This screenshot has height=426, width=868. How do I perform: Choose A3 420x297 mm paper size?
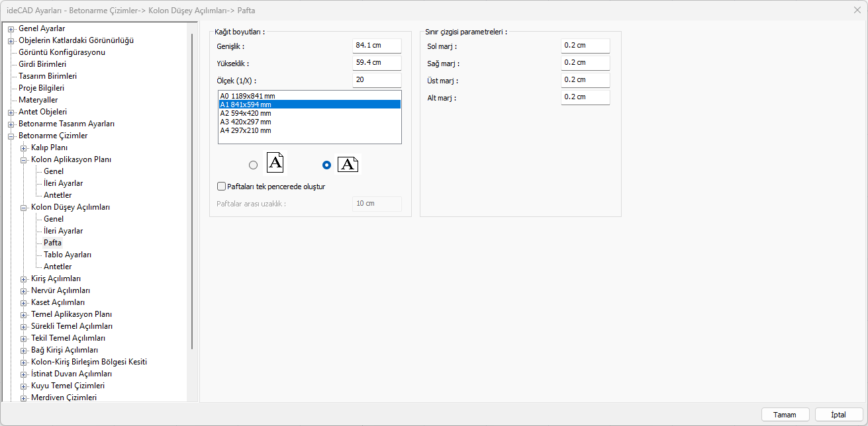245,122
